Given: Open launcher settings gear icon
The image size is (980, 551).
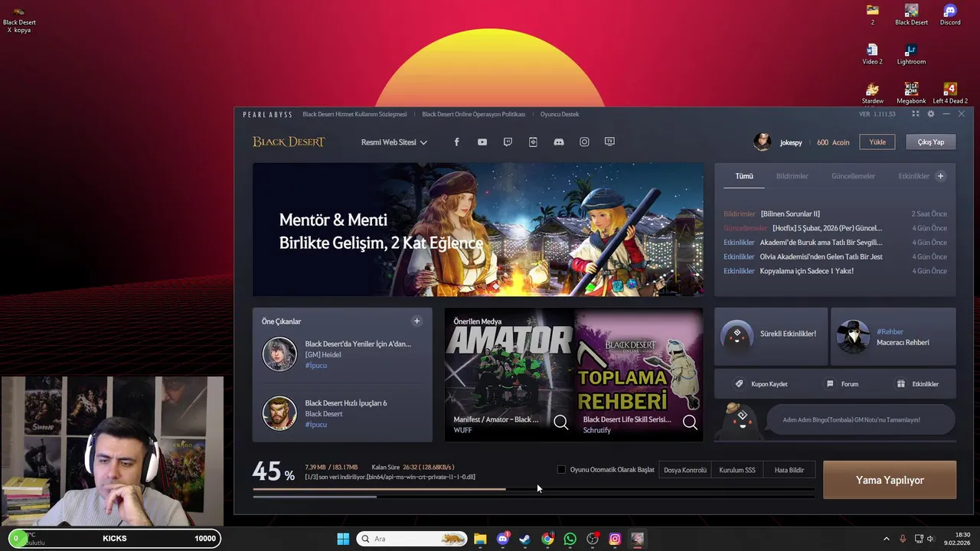Looking at the screenshot, I should point(931,114).
